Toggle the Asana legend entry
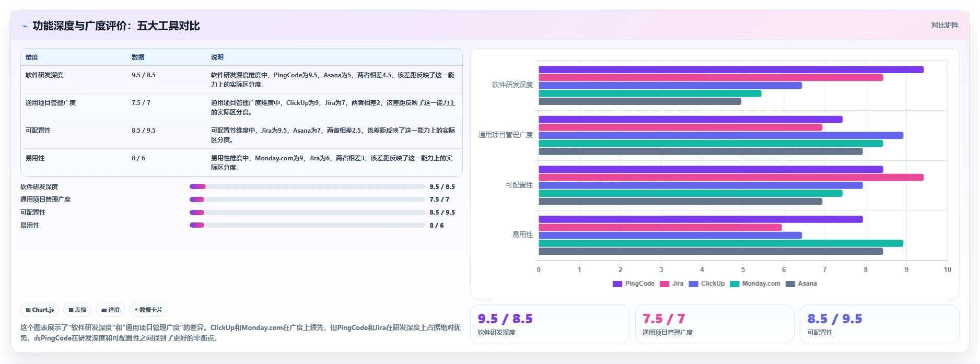The height and width of the screenshot is (364, 980). tap(801, 284)
